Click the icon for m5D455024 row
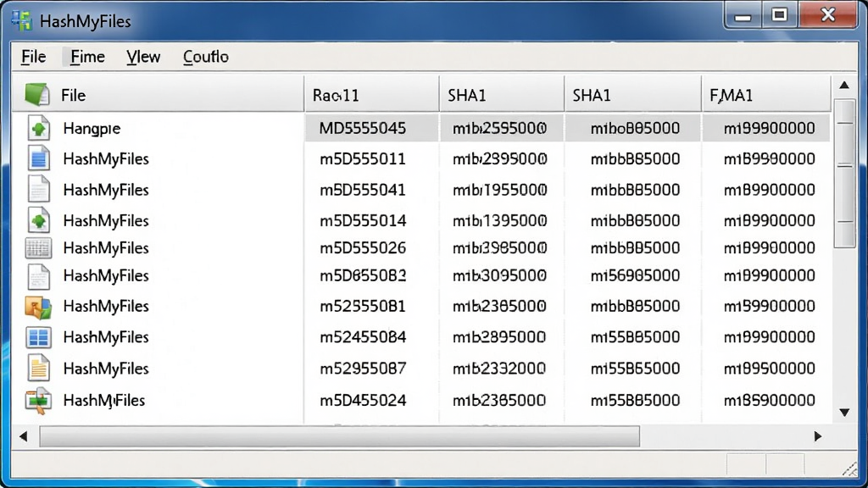 point(38,401)
